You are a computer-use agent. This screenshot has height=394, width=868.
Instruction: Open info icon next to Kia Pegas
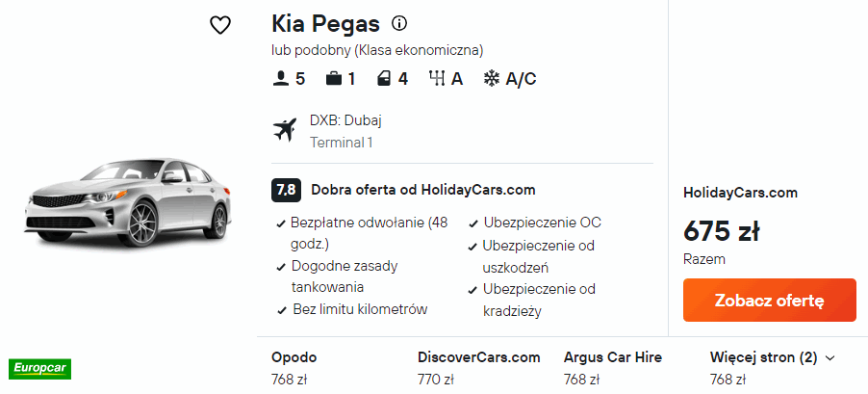(x=399, y=23)
